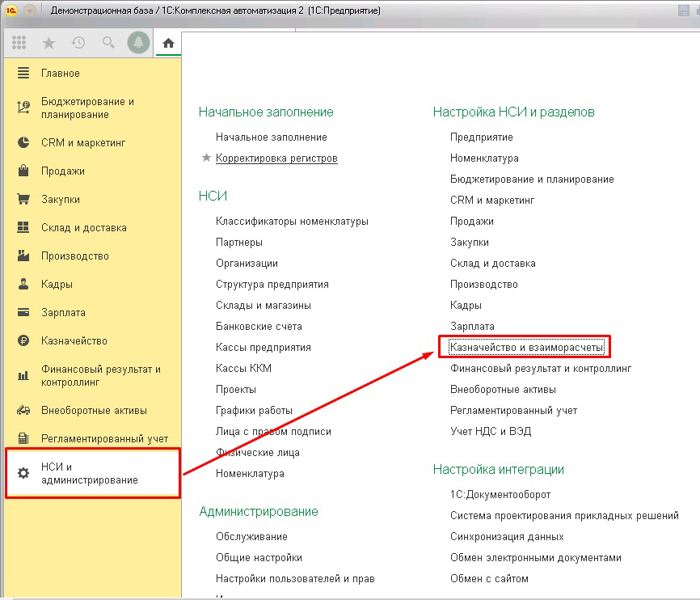Open the Главное section

click(60, 74)
